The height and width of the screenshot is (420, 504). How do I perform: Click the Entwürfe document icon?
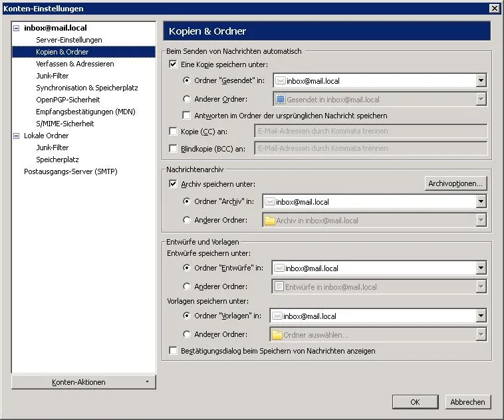tap(279, 286)
